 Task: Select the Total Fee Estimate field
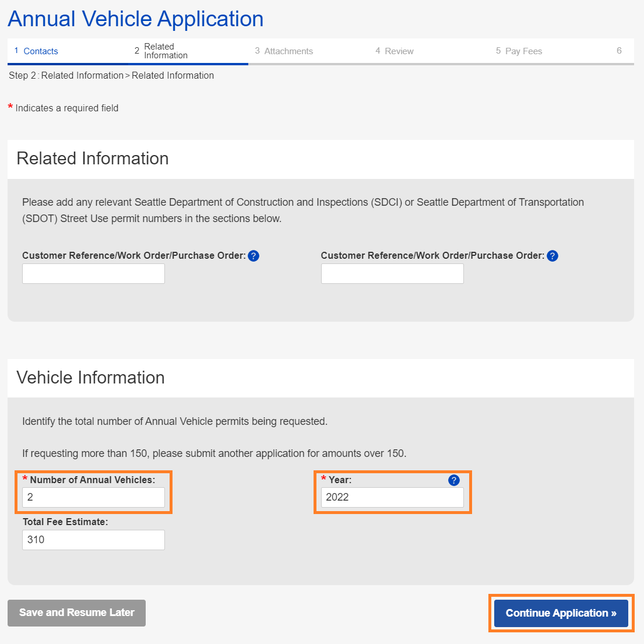(93, 540)
